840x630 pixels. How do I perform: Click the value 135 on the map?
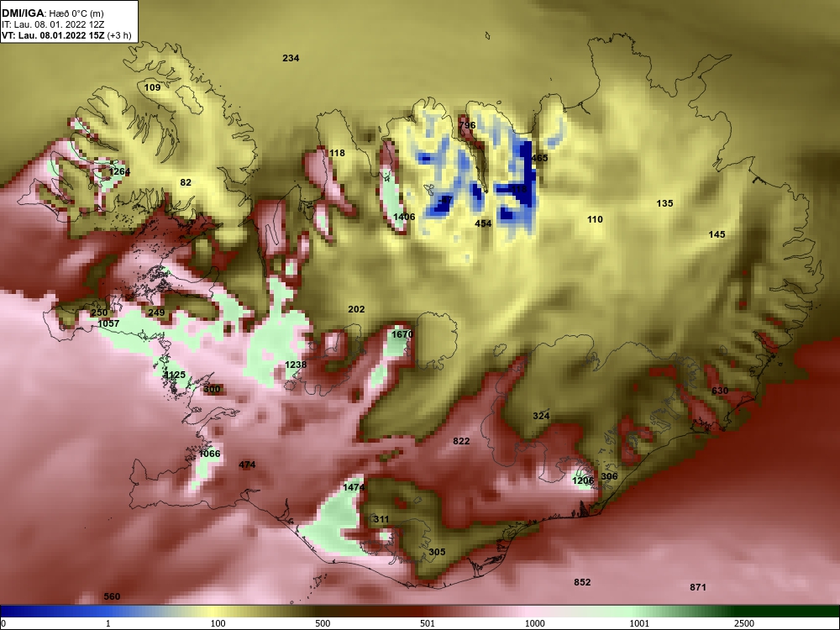[664, 203]
